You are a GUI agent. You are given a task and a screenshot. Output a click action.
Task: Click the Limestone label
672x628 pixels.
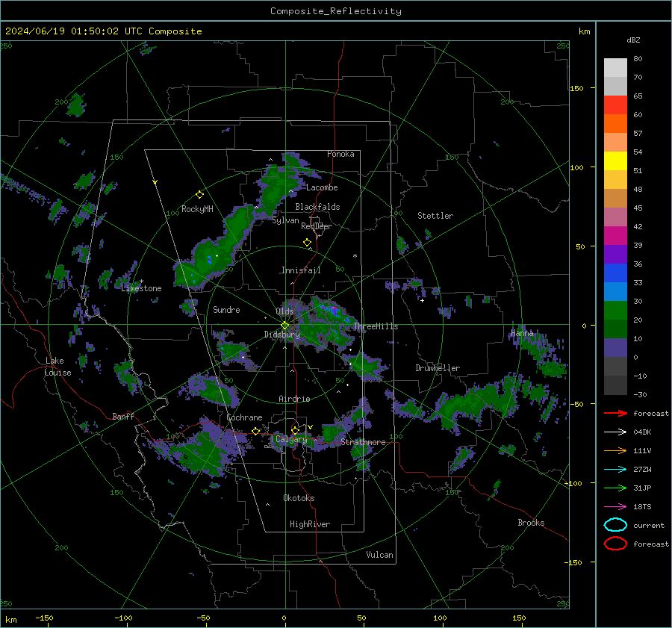tap(141, 288)
